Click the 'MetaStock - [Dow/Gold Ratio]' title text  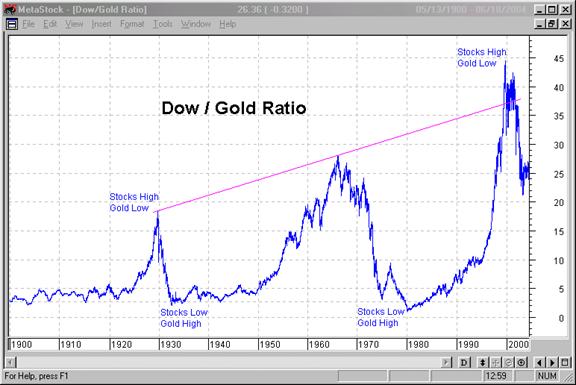click(x=82, y=10)
